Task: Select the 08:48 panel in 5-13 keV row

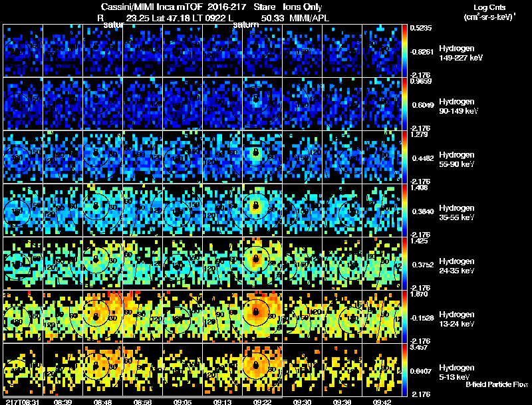Action: point(103,370)
